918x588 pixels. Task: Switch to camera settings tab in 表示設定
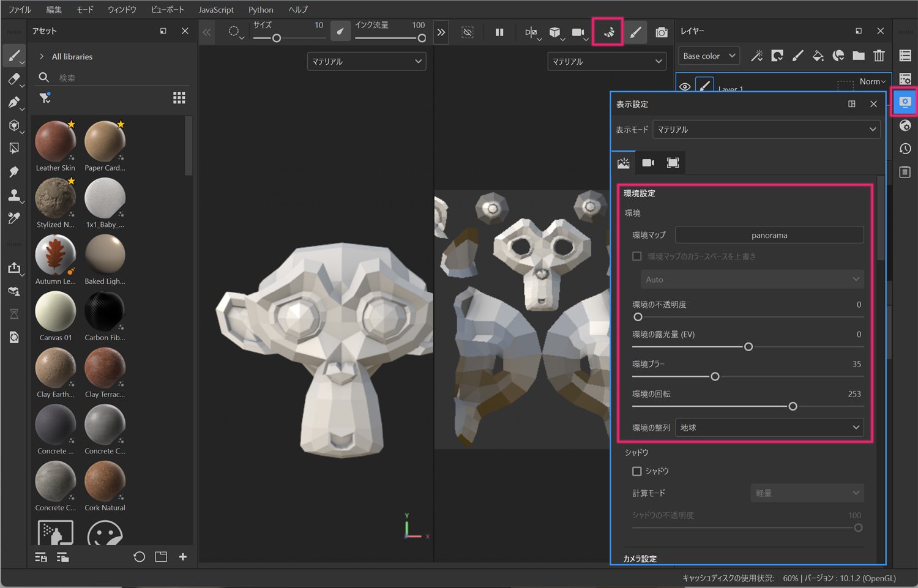(648, 163)
